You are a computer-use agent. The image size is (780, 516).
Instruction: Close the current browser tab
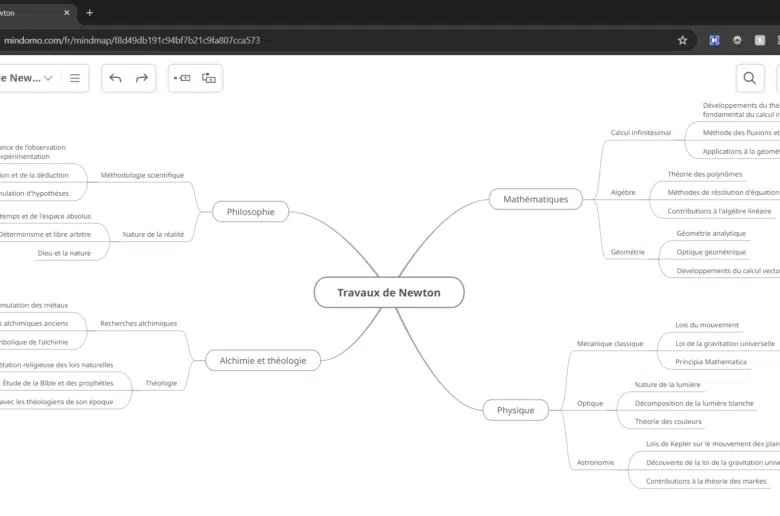(x=66, y=12)
